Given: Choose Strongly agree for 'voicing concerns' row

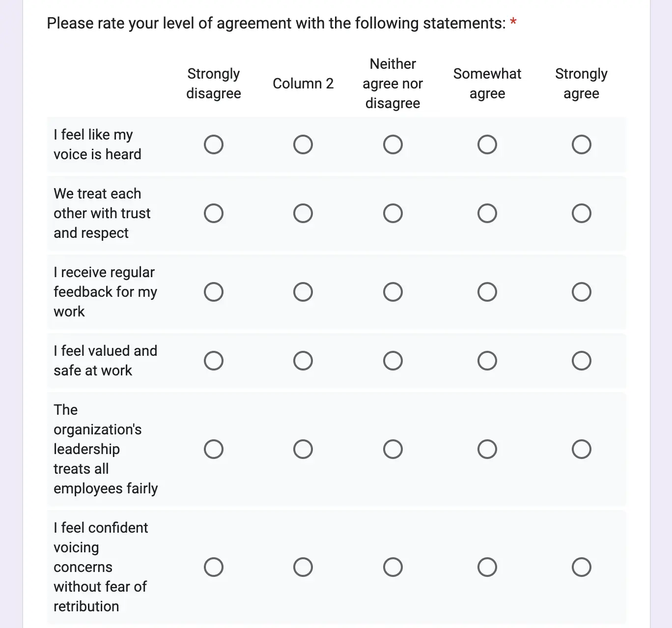Looking at the screenshot, I should coord(581,567).
